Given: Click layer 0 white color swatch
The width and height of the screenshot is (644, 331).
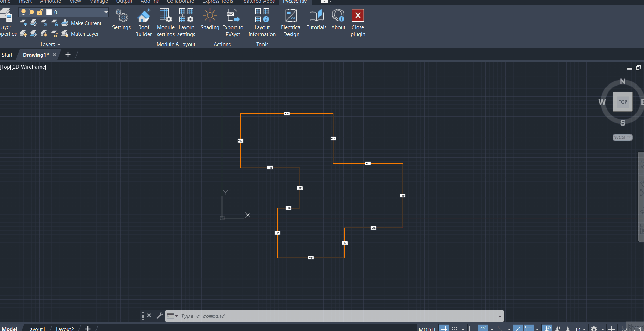Looking at the screenshot, I should (x=49, y=12).
